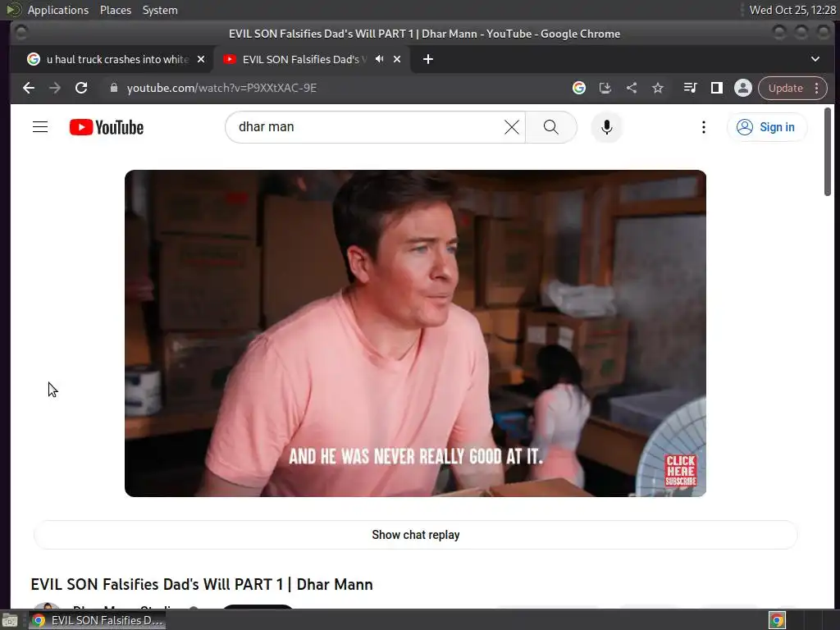Expand the tab search dropdown chevron
840x630 pixels.
click(815, 59)
